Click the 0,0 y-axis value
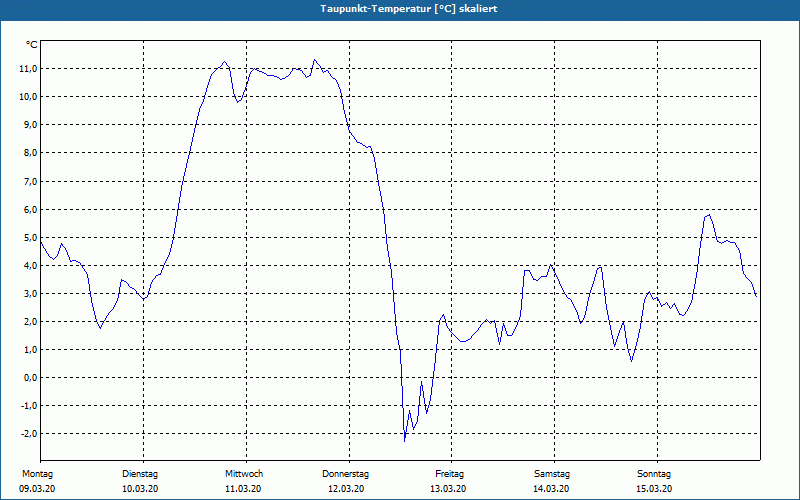Screen dimensions: 800x500 (30, 378)
